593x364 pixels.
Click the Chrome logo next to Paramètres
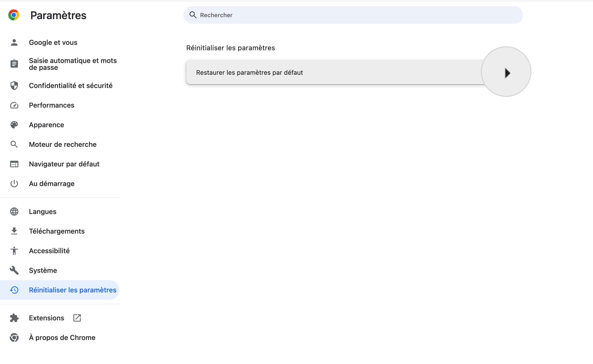click(14, 15)
